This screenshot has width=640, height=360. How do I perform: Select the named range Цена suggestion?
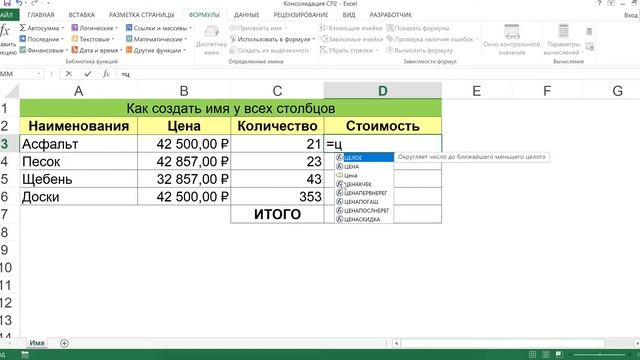[364, 176]
